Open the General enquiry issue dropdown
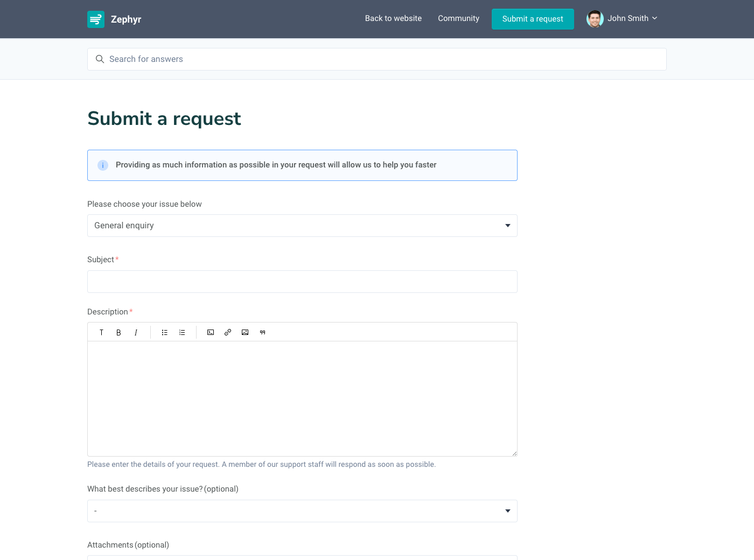The image size is (754, 560). coord(302,226)
